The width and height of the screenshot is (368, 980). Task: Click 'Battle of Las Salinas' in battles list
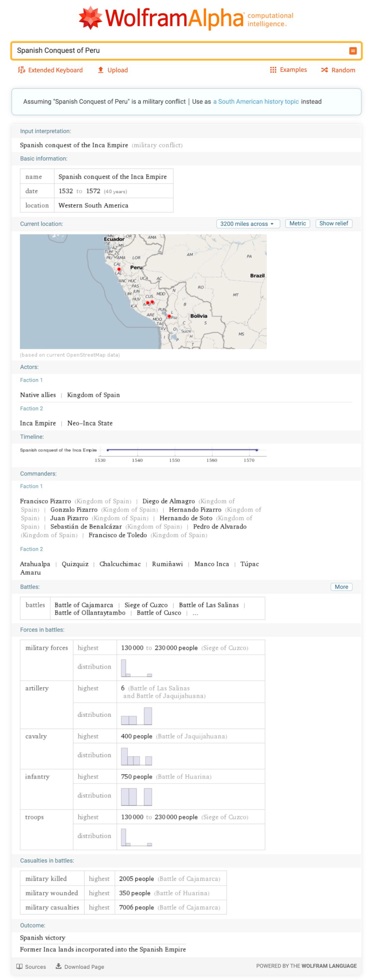(209, 605)
